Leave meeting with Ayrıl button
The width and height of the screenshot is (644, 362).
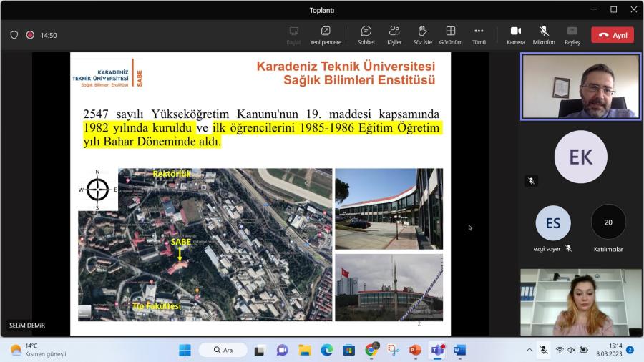(x=613, y=35)
